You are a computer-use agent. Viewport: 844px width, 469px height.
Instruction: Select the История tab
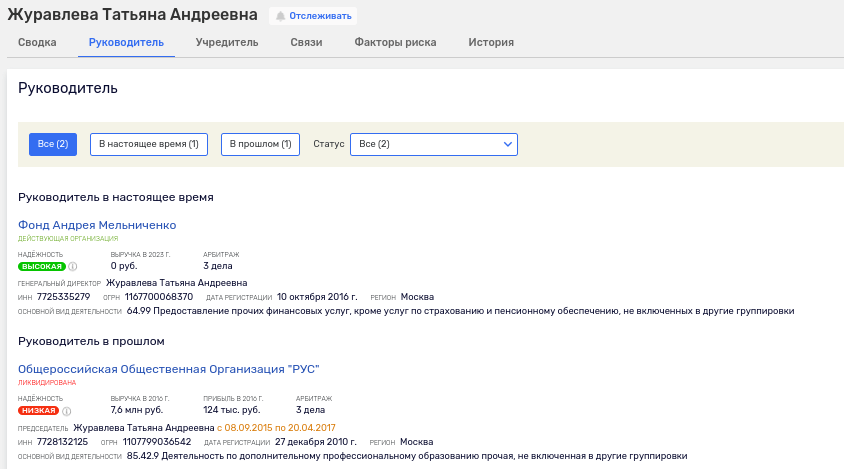[x=491, y=42]
